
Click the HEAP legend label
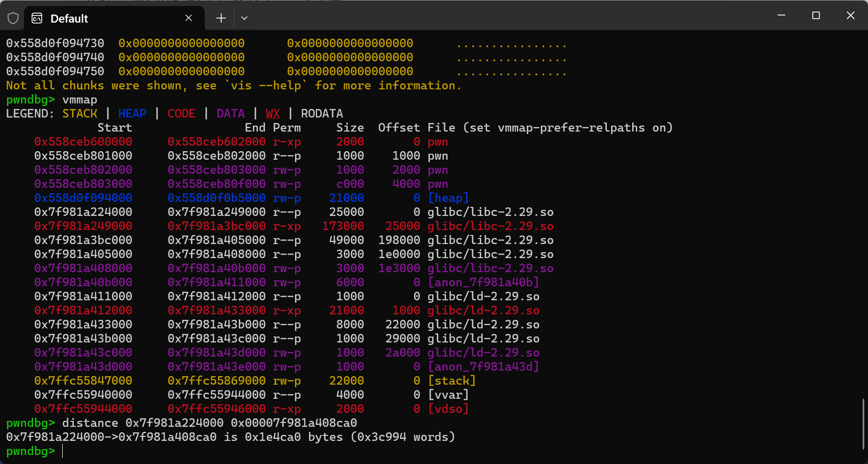pos(132,113)
